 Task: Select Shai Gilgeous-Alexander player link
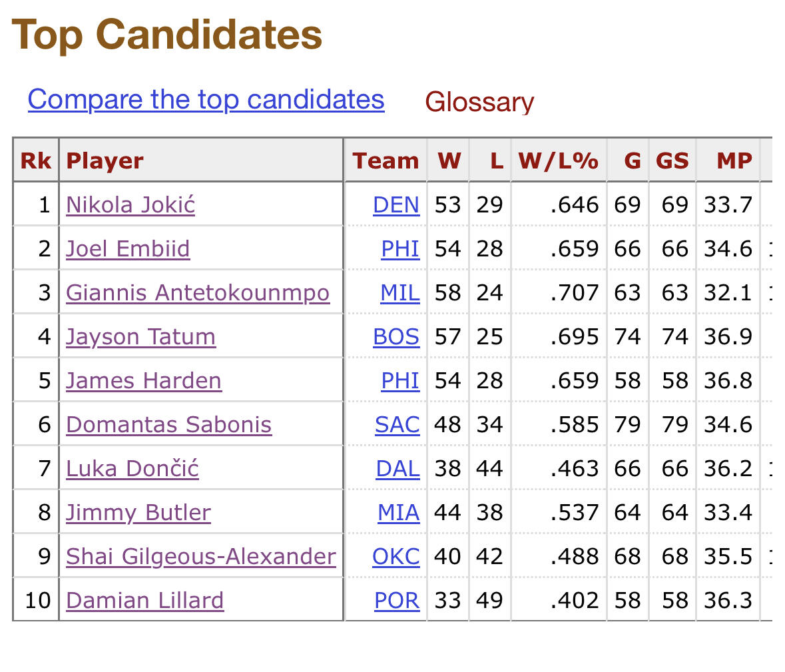201,556
